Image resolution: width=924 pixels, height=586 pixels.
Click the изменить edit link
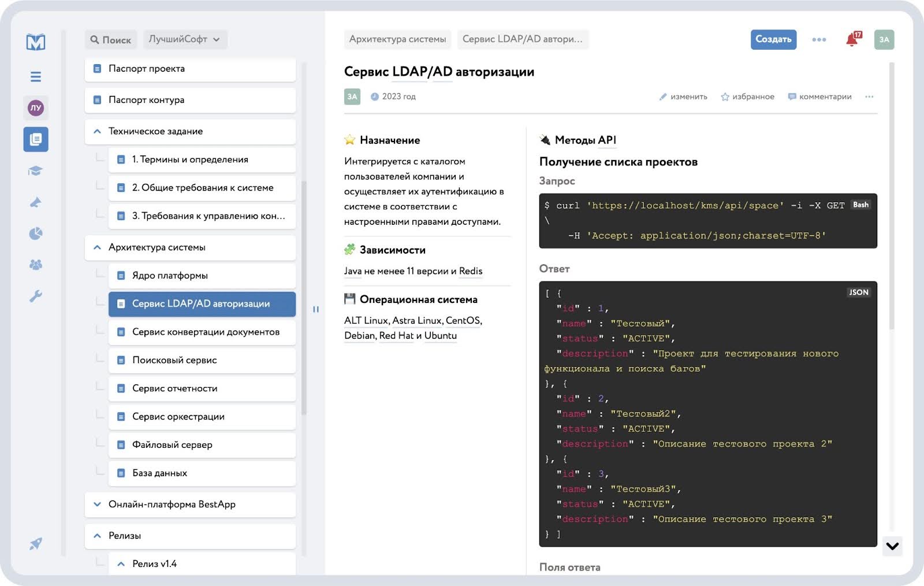683,97
